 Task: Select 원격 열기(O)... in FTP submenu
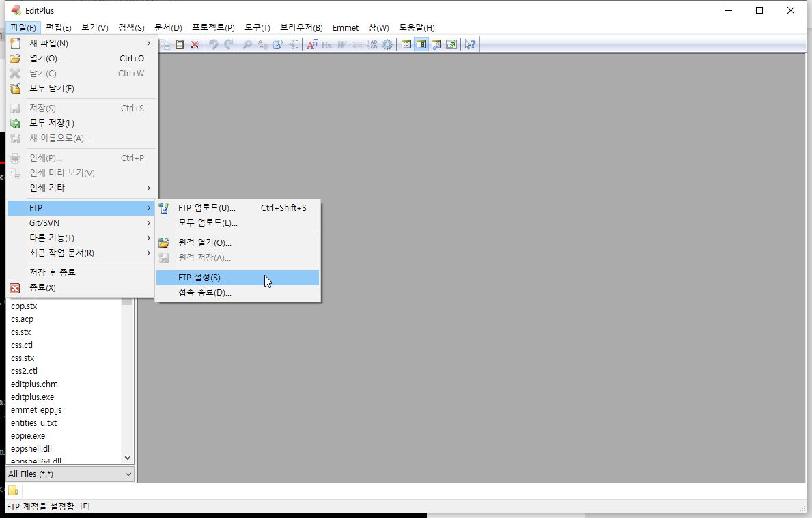(238, 243)
